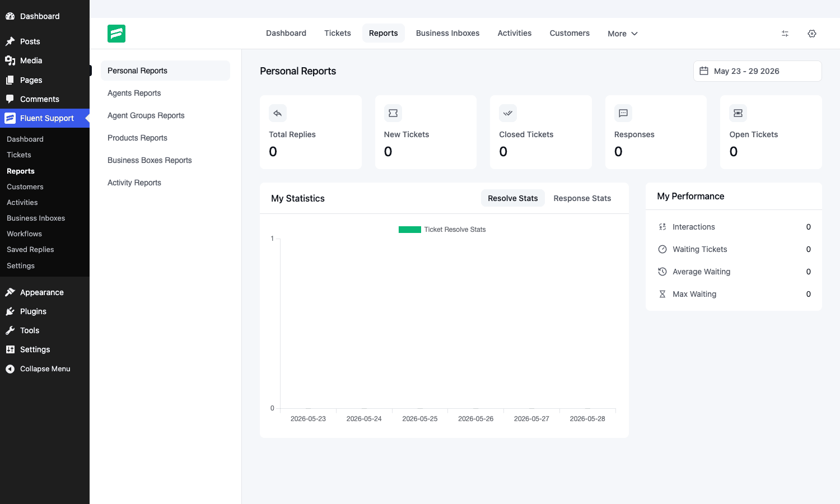Open the Tickets tab in top navigation
Image resolution: width=840 pixels, height=504 pixels.
pyautogui.click(x=338, y=33)
